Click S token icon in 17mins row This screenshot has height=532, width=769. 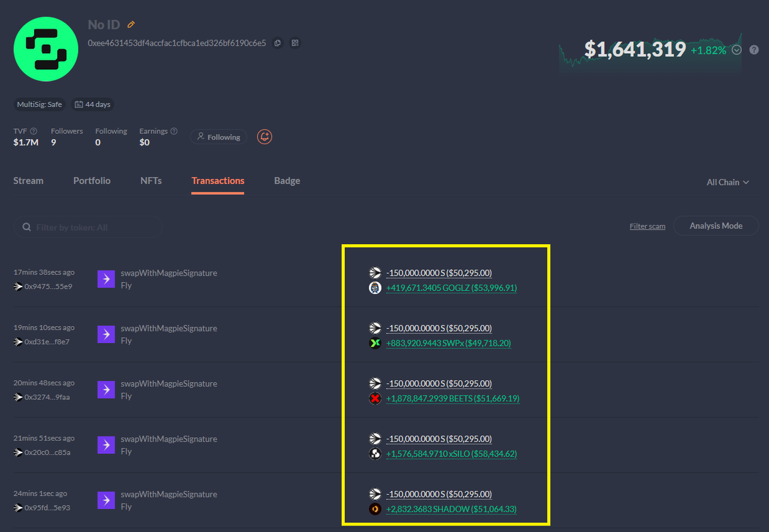point(376,273)
